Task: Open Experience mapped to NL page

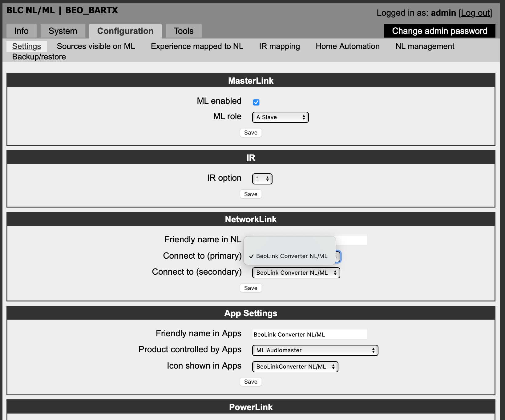Action: tap(197, 46)
